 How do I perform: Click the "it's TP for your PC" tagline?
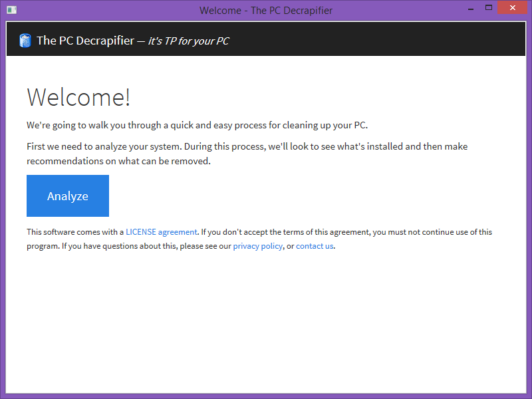[x=189, y=41]
